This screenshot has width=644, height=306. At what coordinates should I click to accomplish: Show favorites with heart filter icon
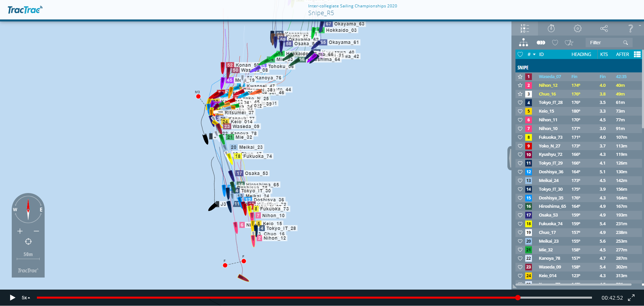pos(555,43)
